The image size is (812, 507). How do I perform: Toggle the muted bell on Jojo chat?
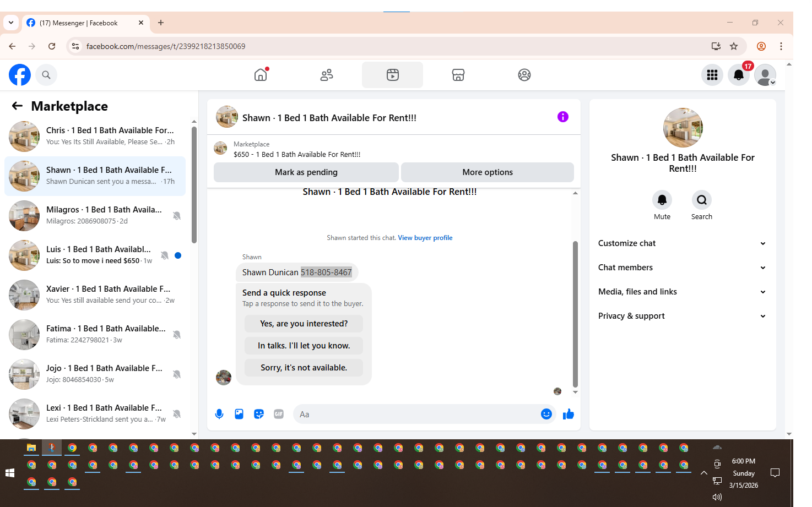coord(177,374)
